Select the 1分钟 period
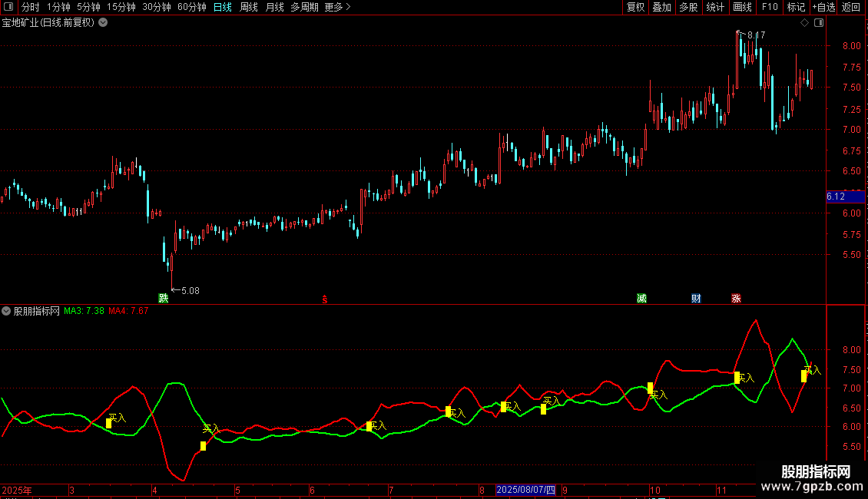This screenshot has height=499, width=868. 58,7
